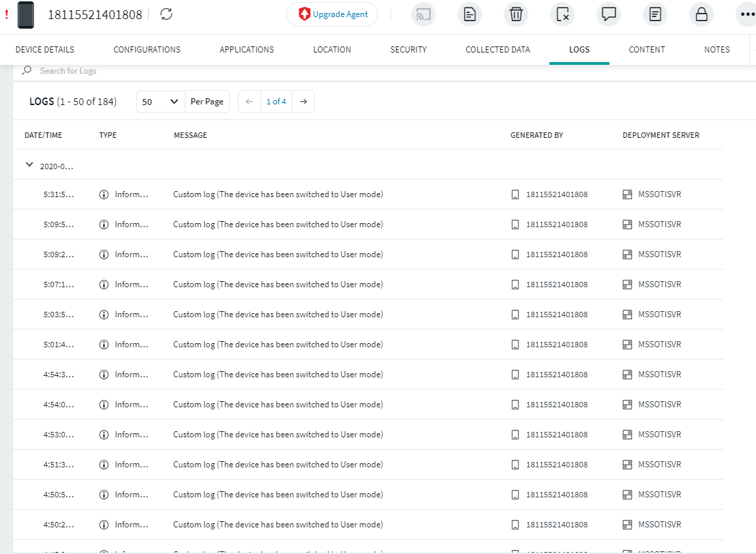
Task: Switch to the Configurations tab
Action: [x=147, y=50]
